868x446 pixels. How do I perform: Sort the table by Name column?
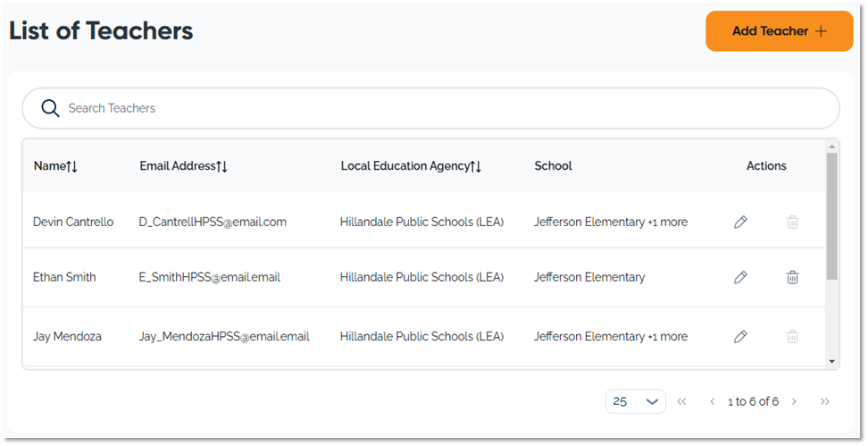55,165
